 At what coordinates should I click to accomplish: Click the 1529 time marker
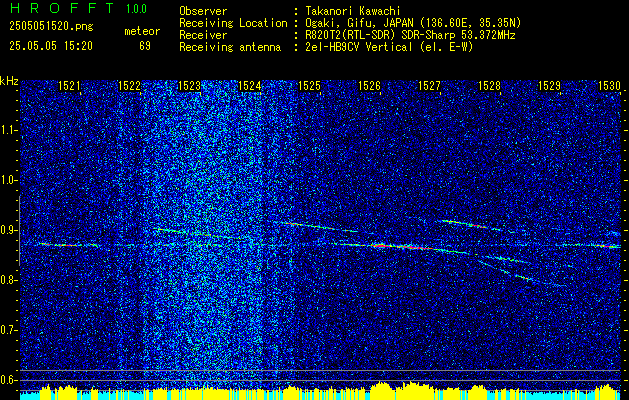549,85
